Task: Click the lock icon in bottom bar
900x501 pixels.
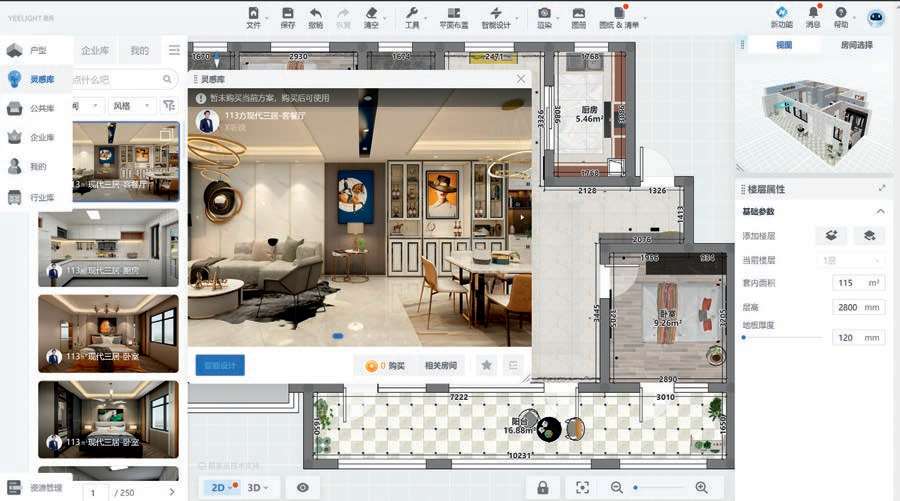Action: click(542, 487)
